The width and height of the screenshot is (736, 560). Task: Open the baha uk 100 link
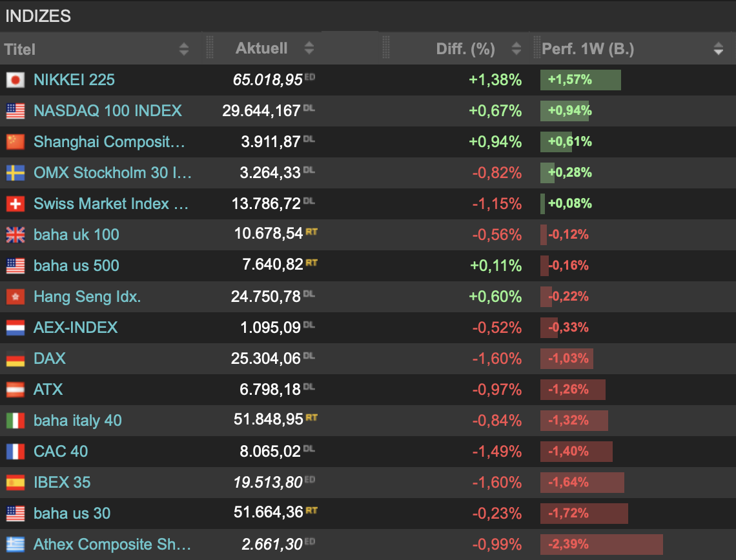click(x=77, y=234)
